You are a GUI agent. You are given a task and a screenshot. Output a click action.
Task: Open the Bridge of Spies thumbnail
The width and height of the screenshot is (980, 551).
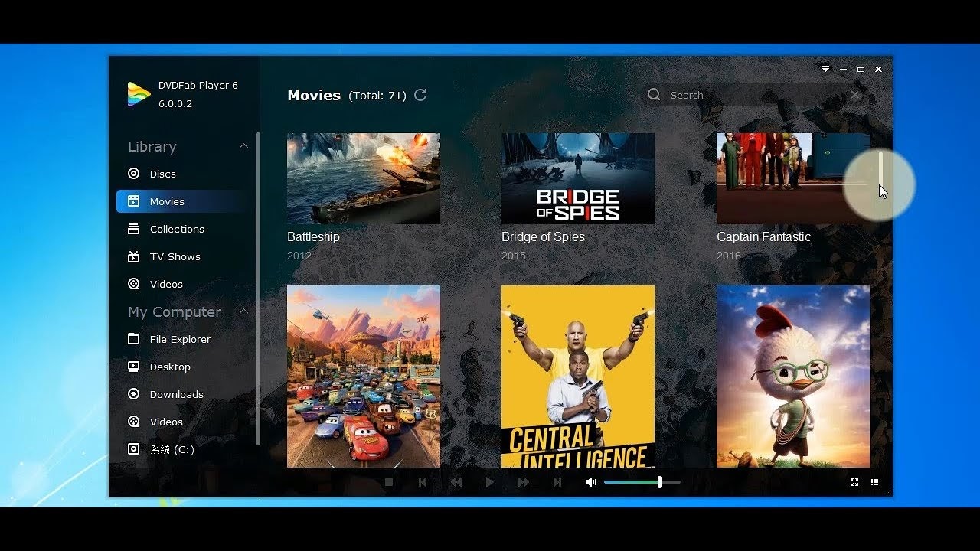[x=578, y=178]
